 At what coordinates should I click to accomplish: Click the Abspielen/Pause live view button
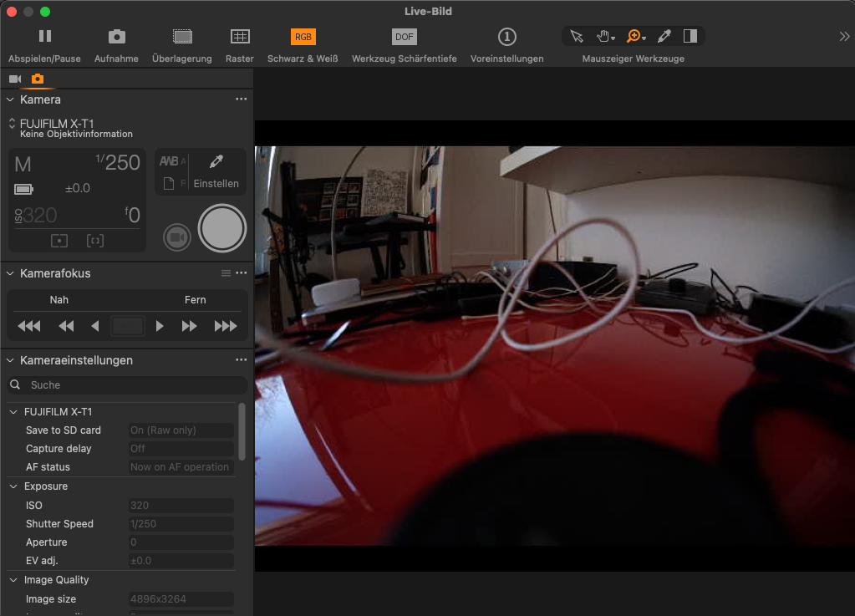tap(45, 37)
